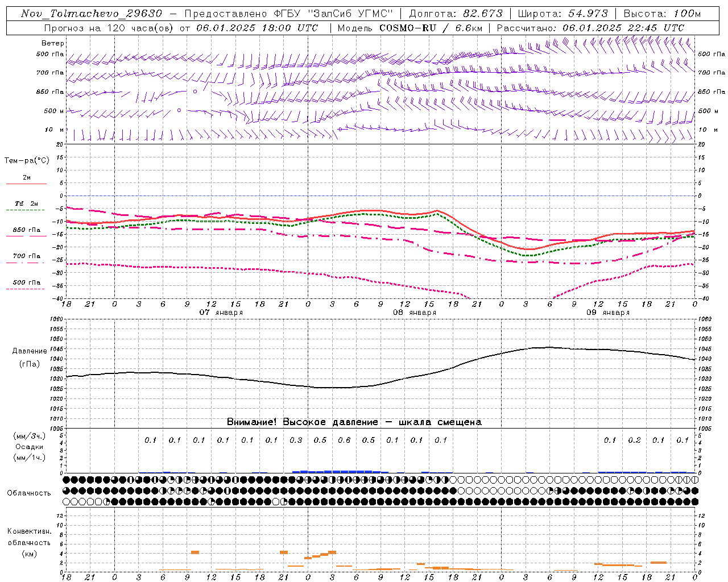
Task: Click the dashed line sample under Td 2м
Action: [26, 210]
